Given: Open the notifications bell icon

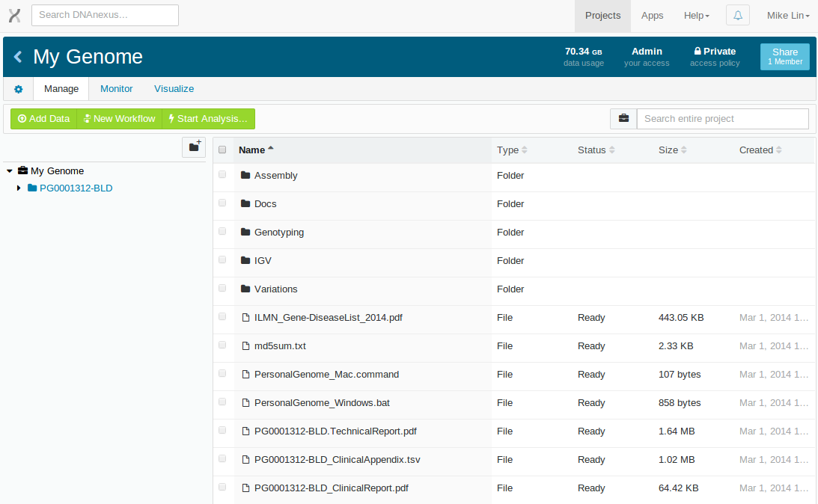Looking at the screenshot, I should 738,15.
